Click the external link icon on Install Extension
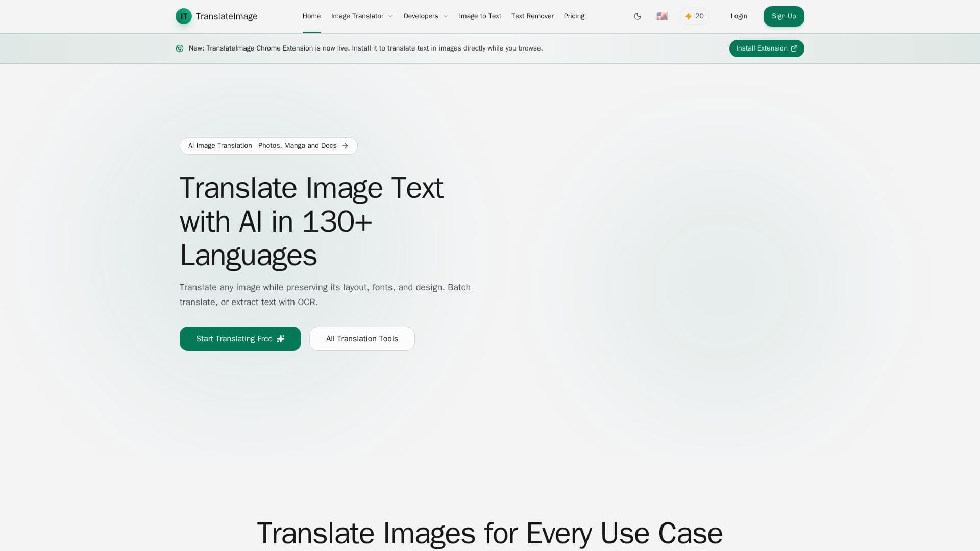Image resolution: width=980 pixels, height=551 pixels. point(794,48)
